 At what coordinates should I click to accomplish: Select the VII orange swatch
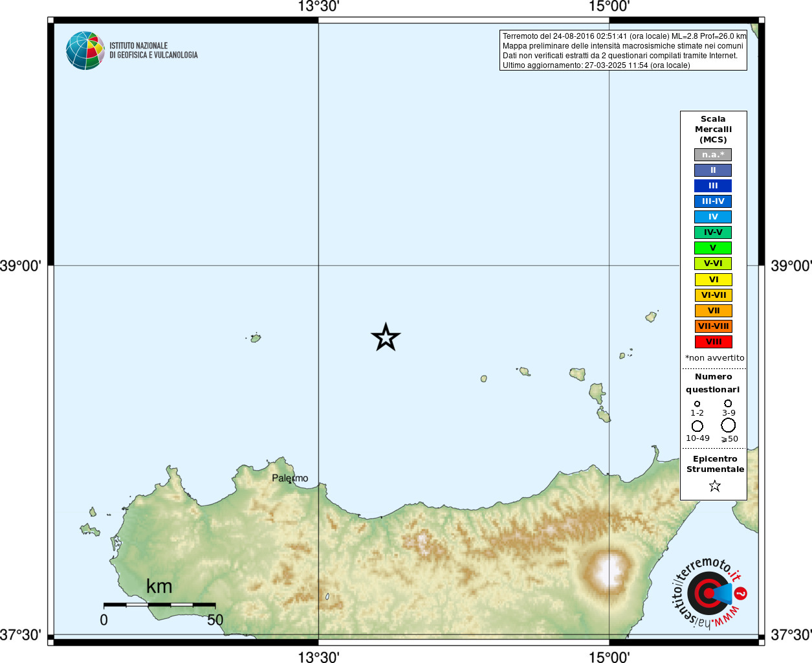point(714,311)
